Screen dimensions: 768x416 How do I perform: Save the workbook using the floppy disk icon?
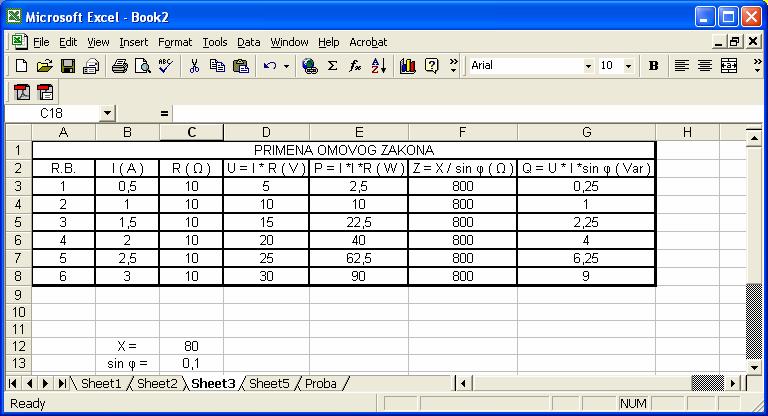click(x=68, y=66)
